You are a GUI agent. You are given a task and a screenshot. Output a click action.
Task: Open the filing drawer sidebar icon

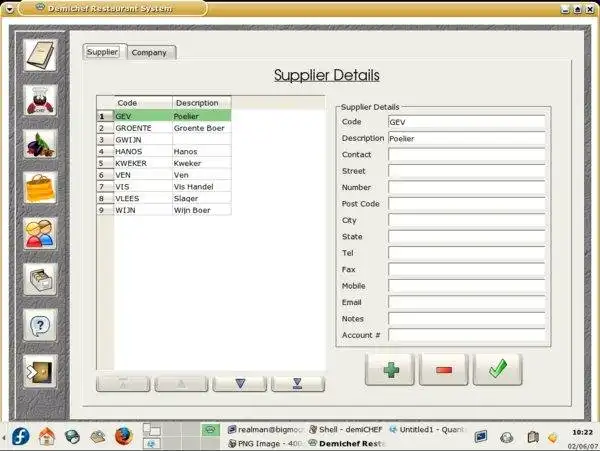(40, 279)
